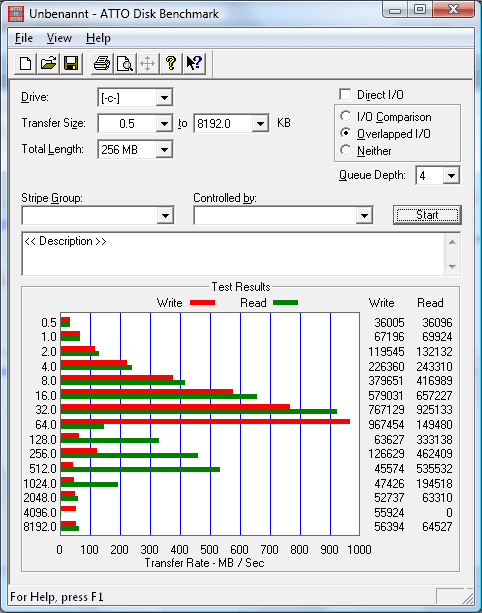The image size is (482, 613).
Task: Open a saved benchmark file via folder icon
Action: click(x=48, y=63)
